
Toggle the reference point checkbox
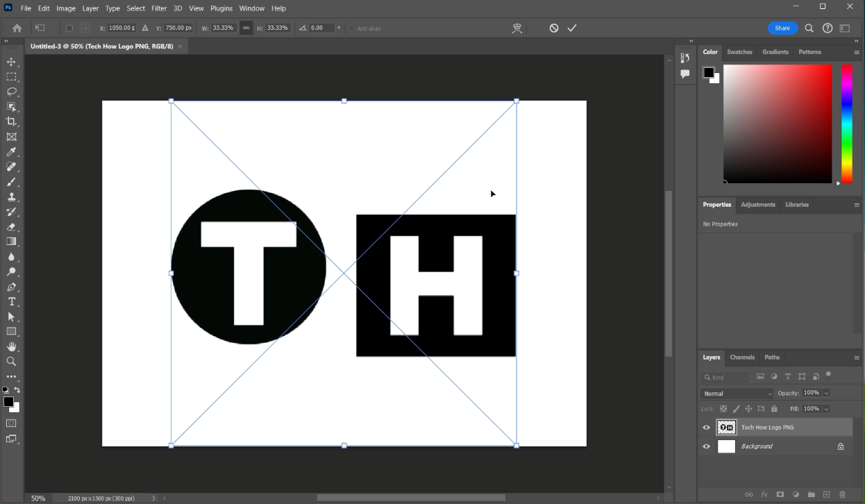tap(69, 28)
